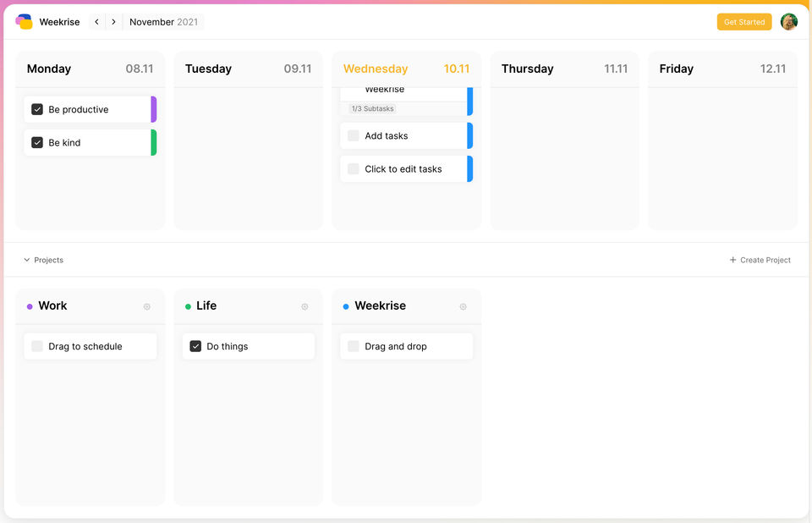Click plus icon beside Create Project

pos(732,261)
